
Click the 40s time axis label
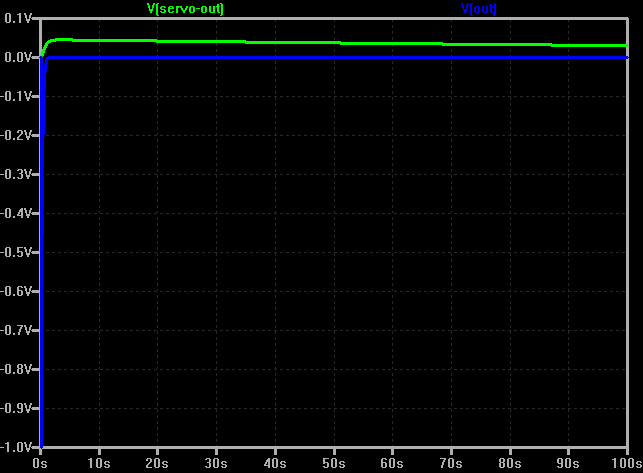click(x=275, y=464)
